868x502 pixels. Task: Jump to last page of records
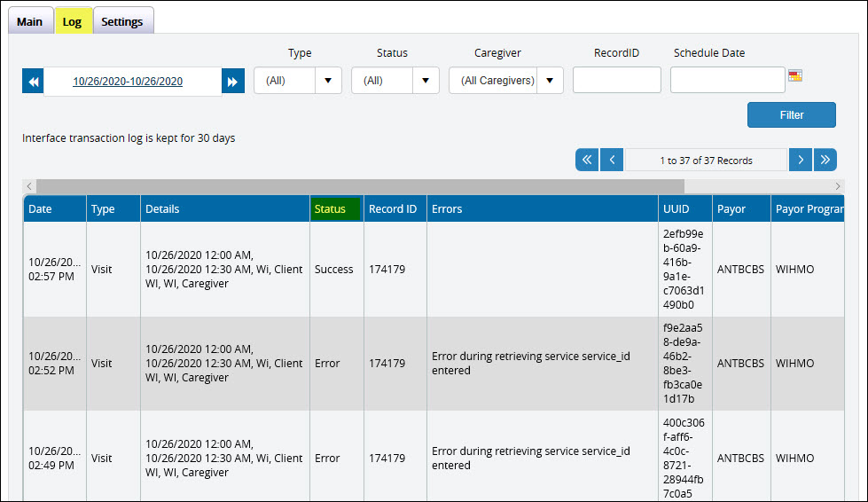(825, 160)
